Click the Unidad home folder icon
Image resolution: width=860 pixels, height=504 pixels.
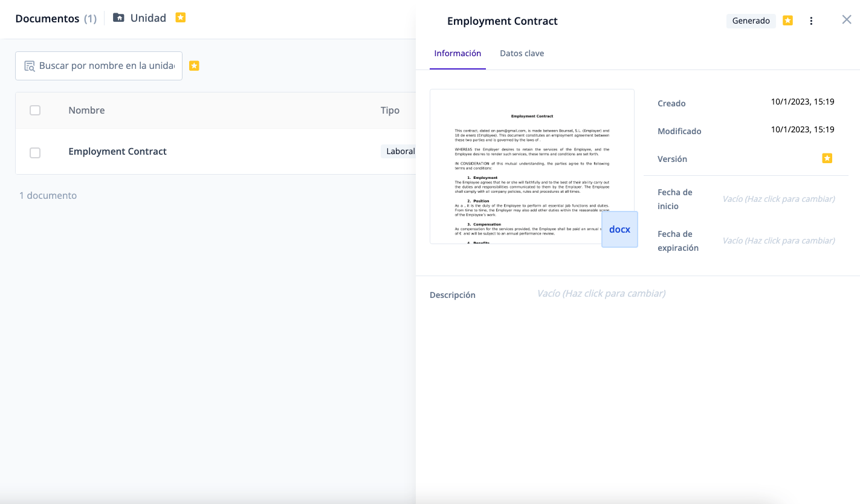point(118,18)
